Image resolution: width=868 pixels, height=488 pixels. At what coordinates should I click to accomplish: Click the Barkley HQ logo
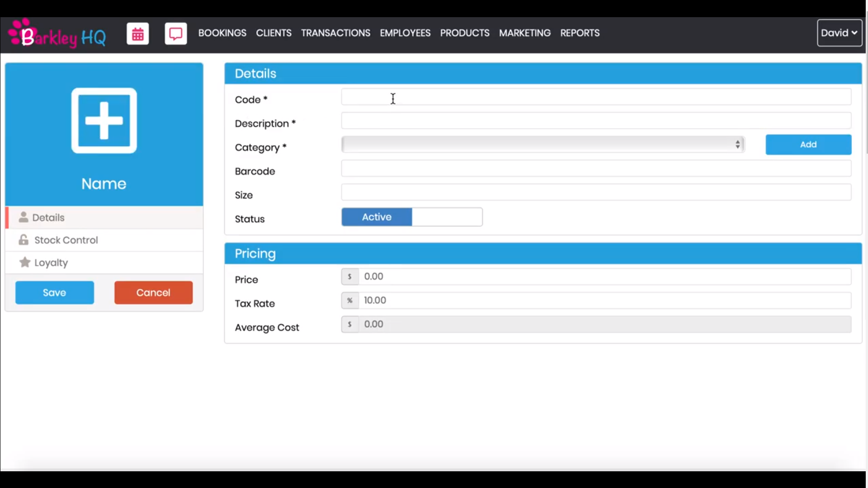[x=56, y=33]
